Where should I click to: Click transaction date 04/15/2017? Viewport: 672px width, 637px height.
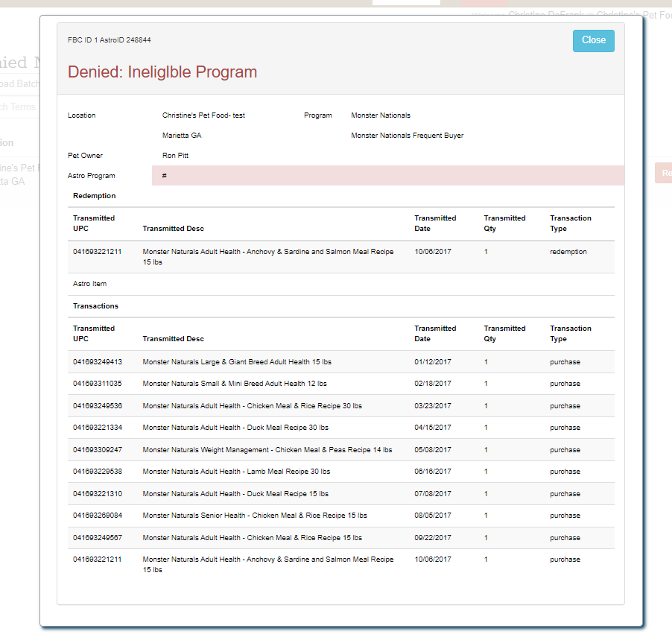(x=433, y=428)
